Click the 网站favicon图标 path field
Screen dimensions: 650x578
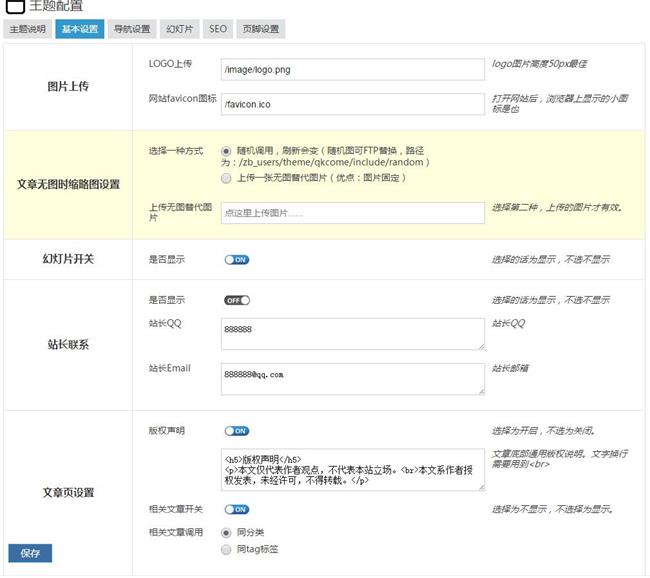pyautogui.click(x=352, y=104)
